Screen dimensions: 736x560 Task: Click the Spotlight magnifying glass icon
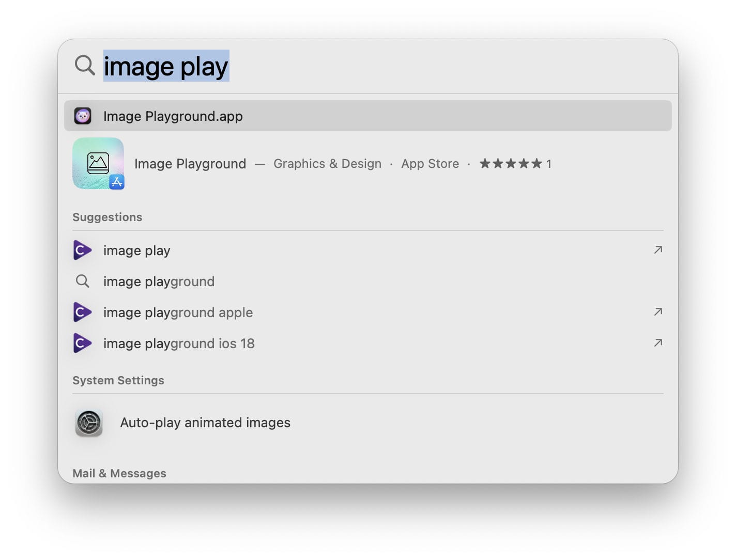click(x=85, y=66)
